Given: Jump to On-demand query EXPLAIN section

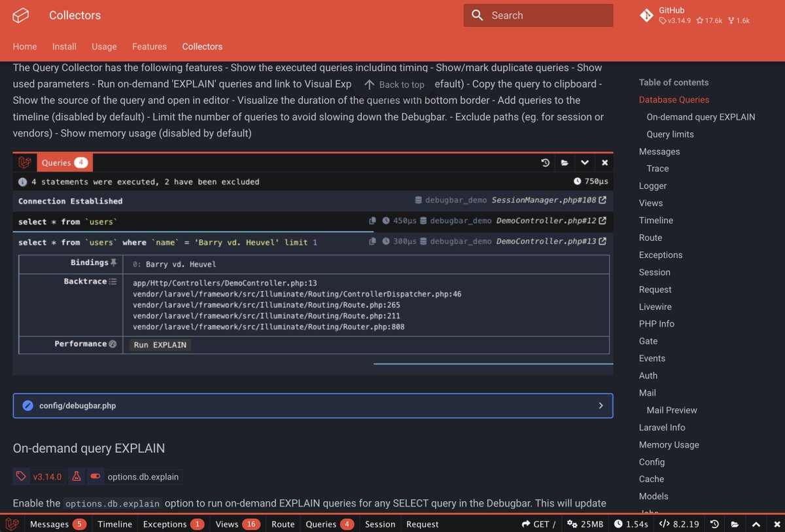Looking at the screenshot, I should pos(701,117).
